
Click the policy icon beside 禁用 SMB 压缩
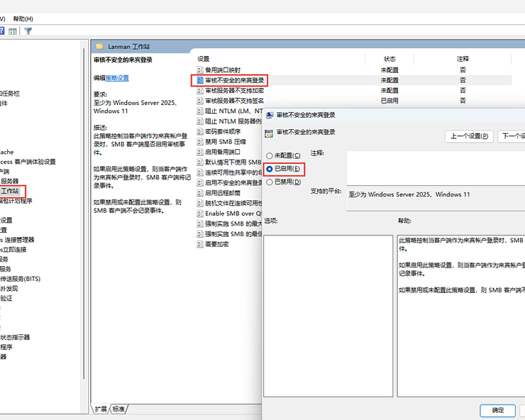point(199,142)
